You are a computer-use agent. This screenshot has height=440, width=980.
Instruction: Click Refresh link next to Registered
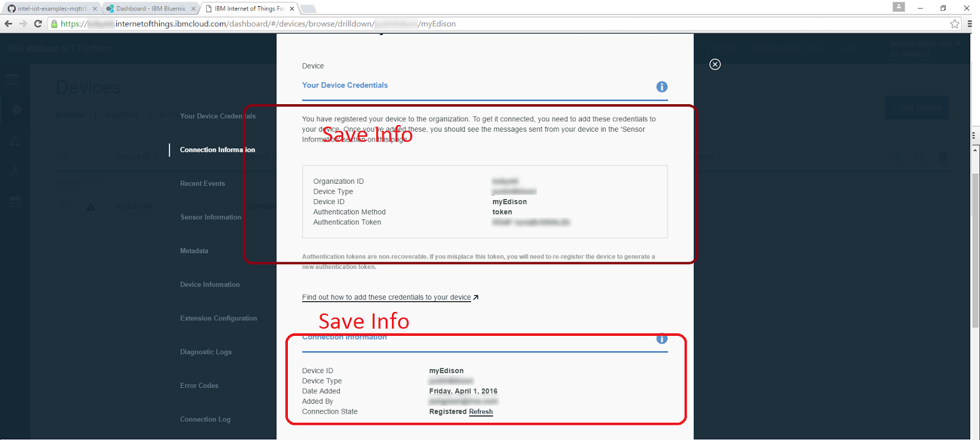point(481,412)
